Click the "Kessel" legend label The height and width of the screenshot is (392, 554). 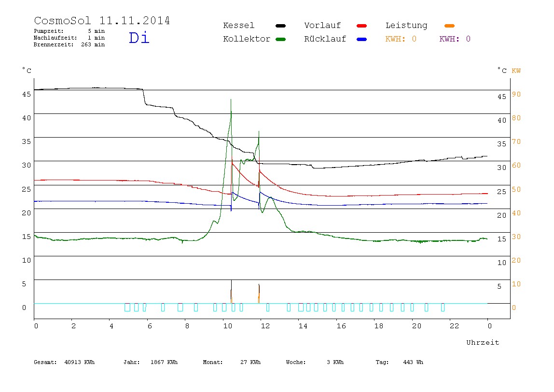tap(238, 26)
